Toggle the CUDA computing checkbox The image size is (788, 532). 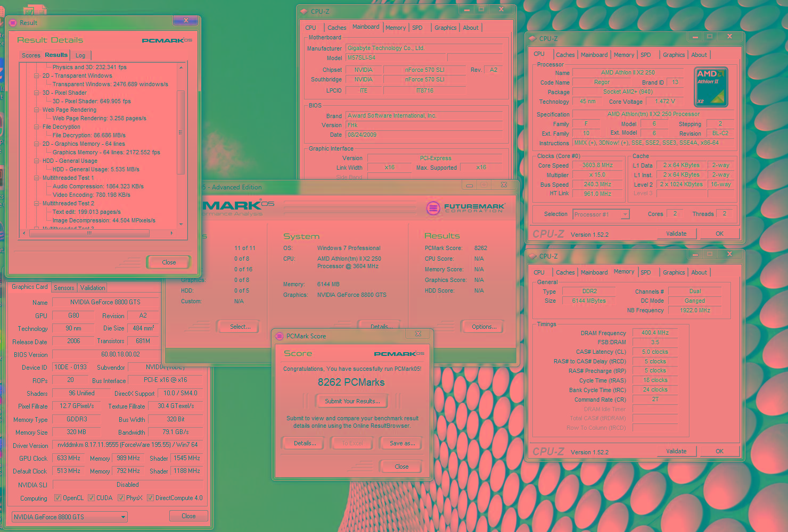coord(92,498)
